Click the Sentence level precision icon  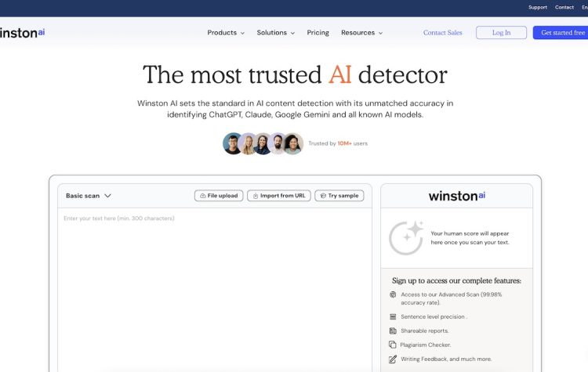[393, 316]
